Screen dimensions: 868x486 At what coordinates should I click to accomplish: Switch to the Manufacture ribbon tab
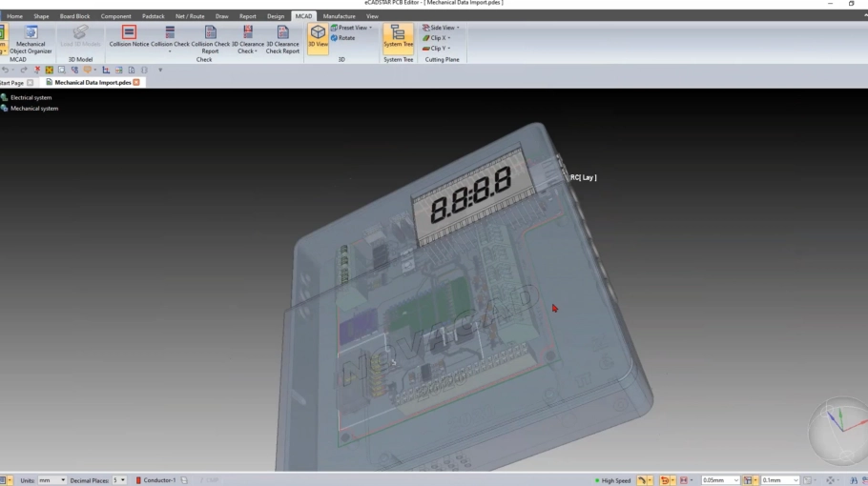339,16
